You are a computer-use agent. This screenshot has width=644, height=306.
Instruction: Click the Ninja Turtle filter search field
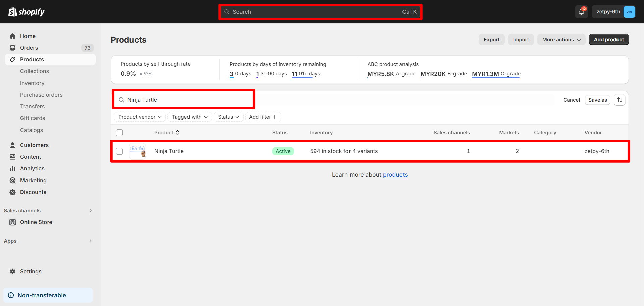pyautogui.click(x=183, y=100)
